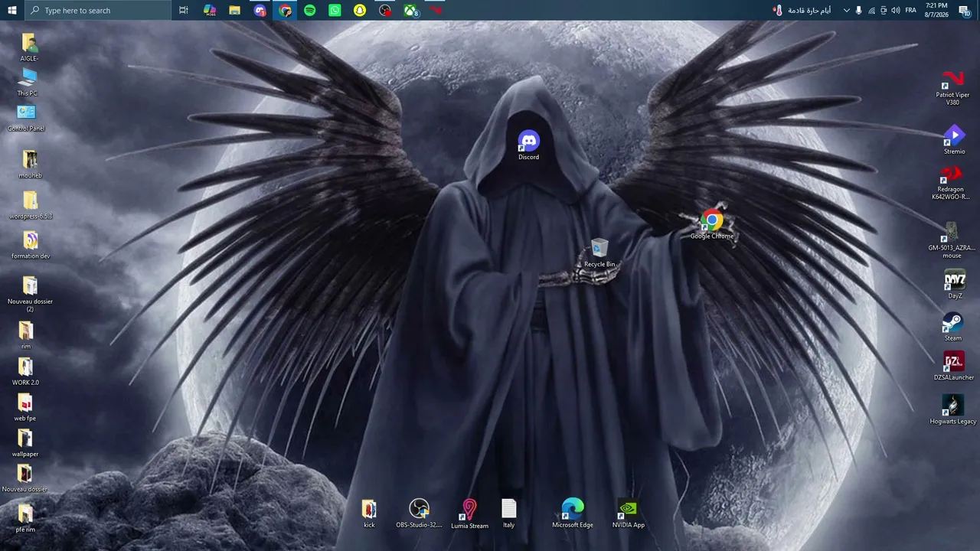Select the GM-5013_AZRA mouse shortcut

pyautogui.click(x=952, y=241)
